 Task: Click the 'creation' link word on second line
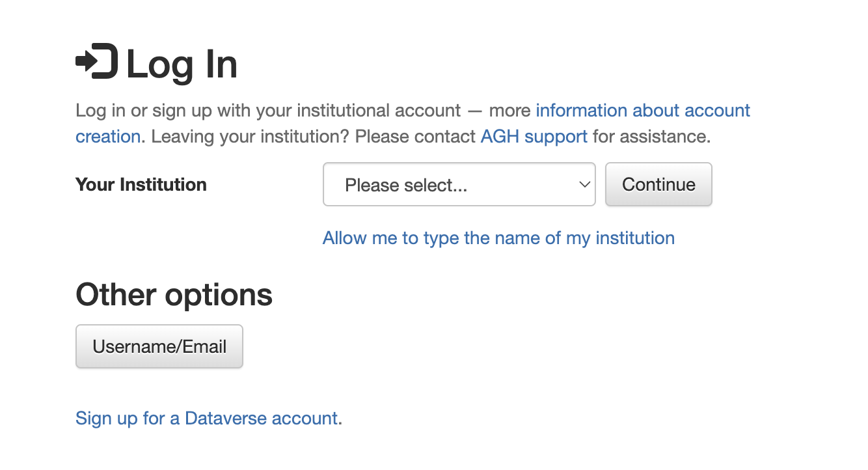click(x=108, y=137)
